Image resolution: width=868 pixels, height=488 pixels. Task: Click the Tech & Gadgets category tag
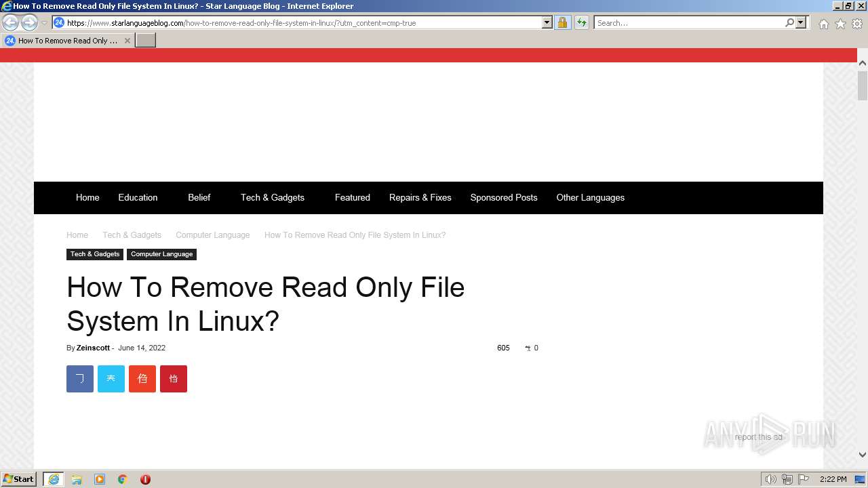click(x=95, y=254)
